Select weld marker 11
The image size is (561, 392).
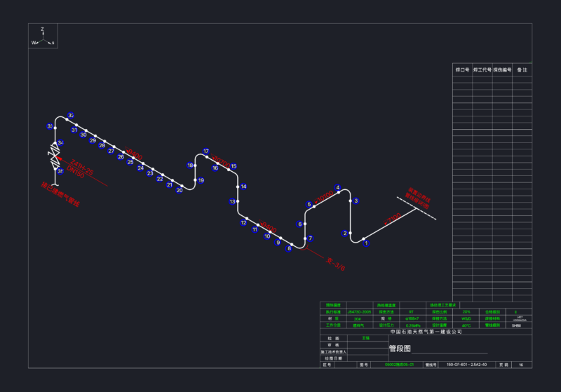pyautogui.click(x=255, y=229)
